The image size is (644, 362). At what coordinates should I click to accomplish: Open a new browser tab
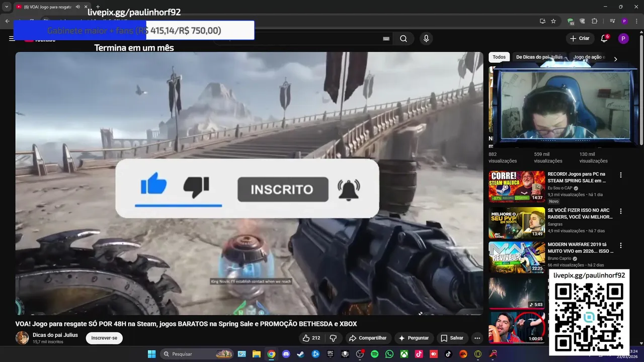[x=98, y=7]
